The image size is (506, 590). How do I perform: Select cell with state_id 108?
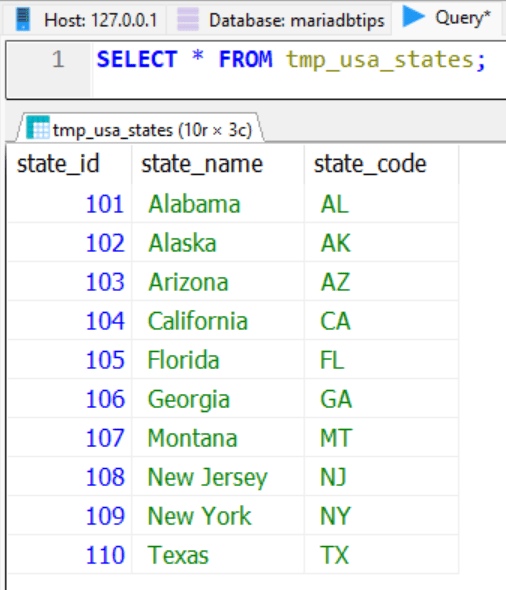(70, 477)
